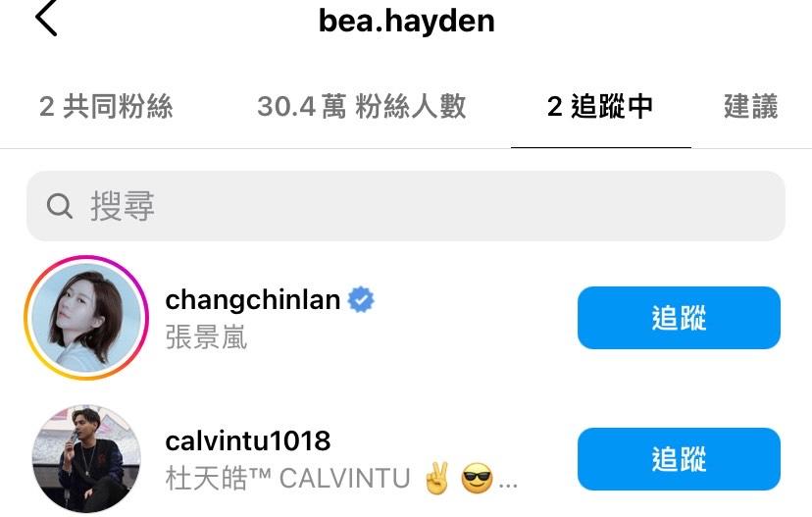Viewport: 812px width, 517px height.
Task: Open changchinlan's story ring profile picture
Action: [86, 318]
